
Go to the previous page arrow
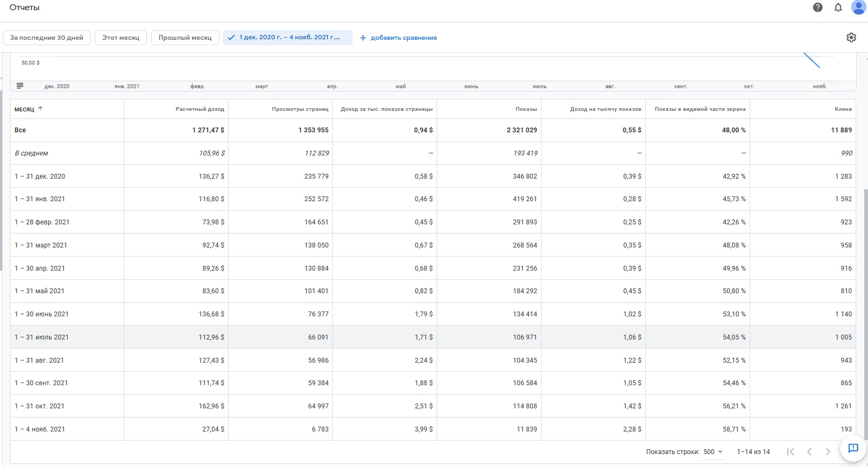[x=809, y=452]
